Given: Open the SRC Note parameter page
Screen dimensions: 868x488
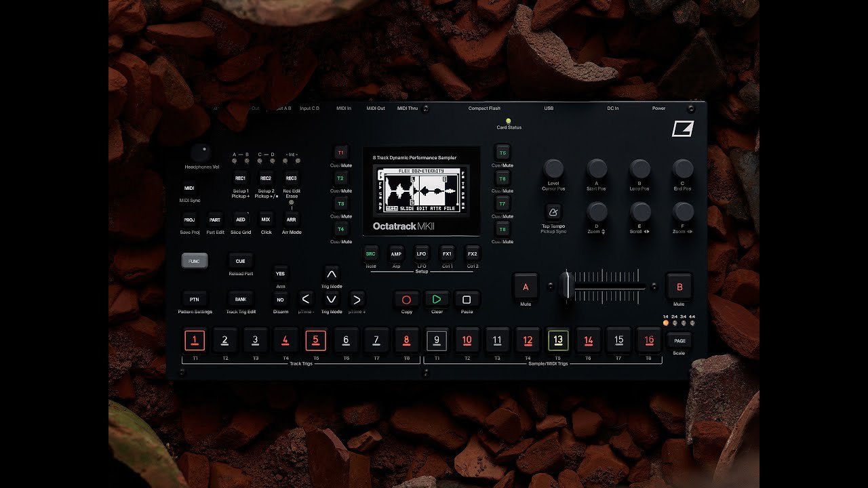Looking at the screenshot, I should coord(371,254).
